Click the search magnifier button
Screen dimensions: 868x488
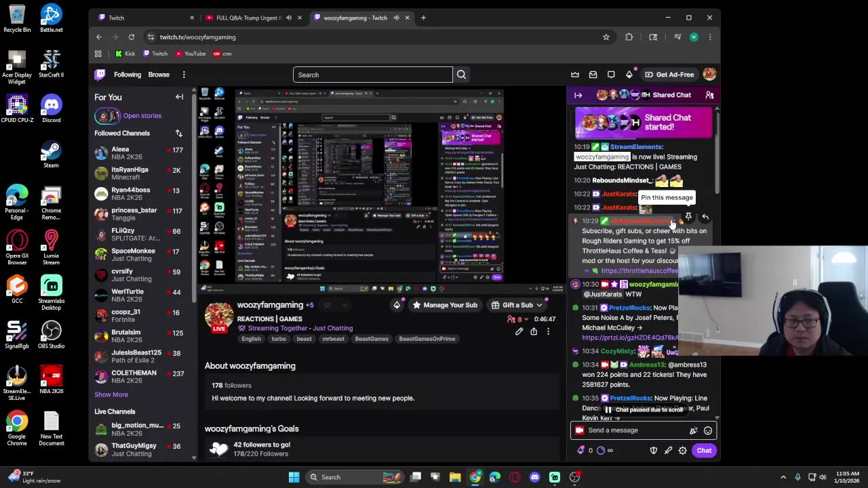pyautogui.click(x=461, y=75)
